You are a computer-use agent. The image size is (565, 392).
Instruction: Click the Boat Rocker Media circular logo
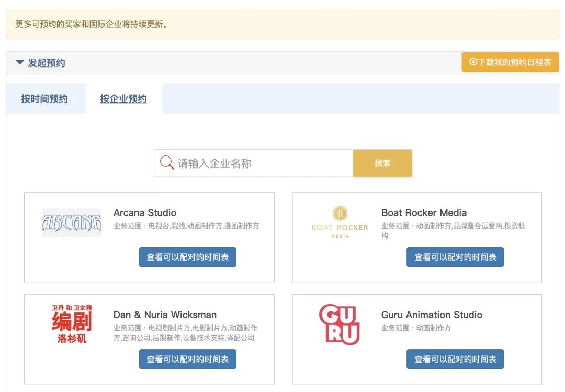point(340,213)
